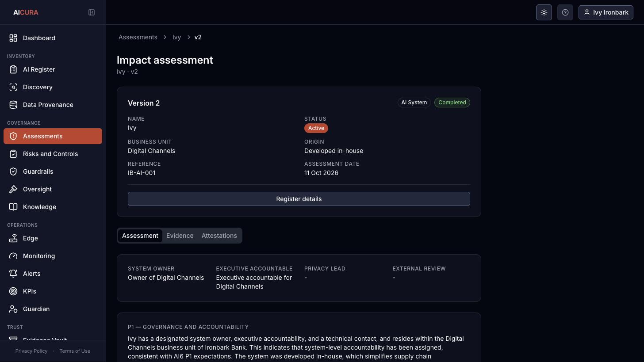Open help question mark icon

click(565, 12)
